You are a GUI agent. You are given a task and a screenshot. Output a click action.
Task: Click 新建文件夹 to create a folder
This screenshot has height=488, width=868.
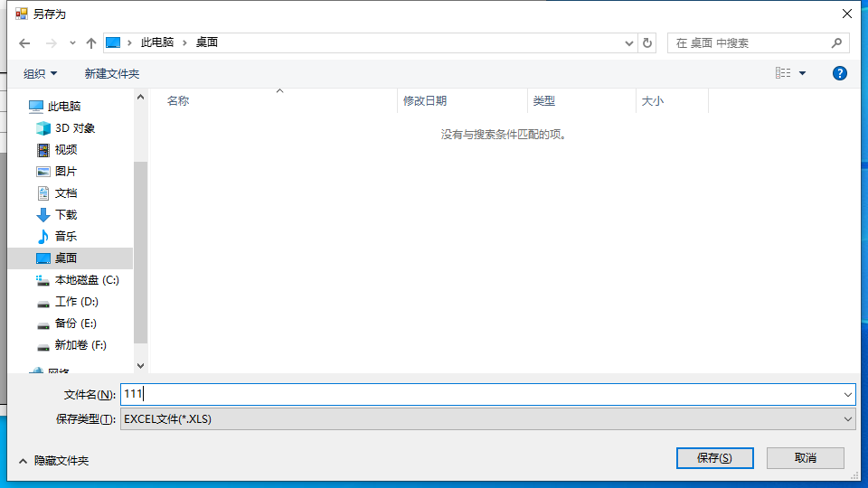pyautogui.click(x=112, y=73)
